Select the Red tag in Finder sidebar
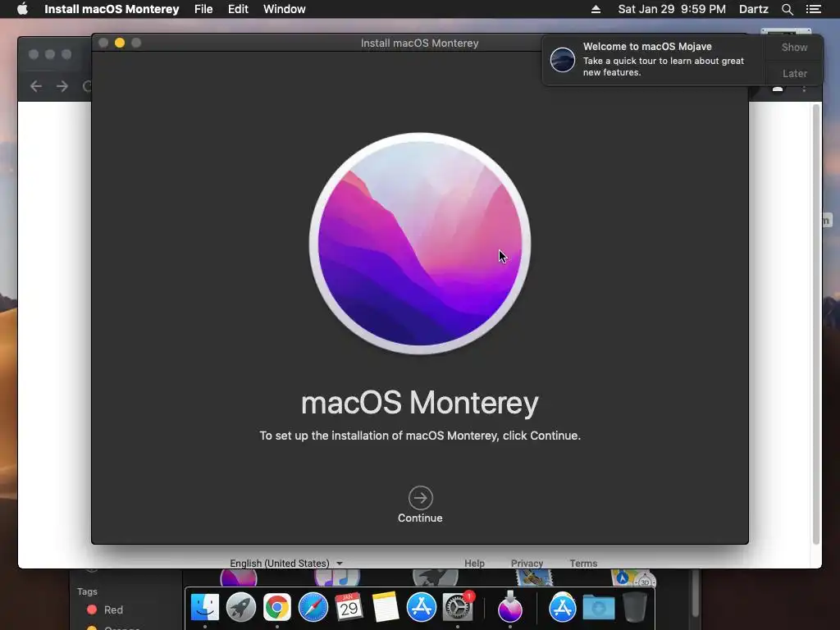 point(106,609)
